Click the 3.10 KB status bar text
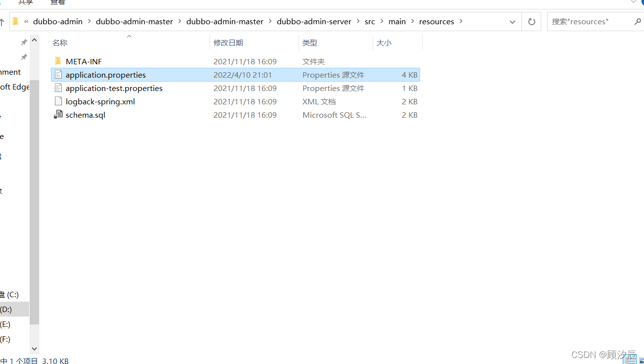This screenshot has width=644, height=364. pyautogui.click(x=55, y=361)
